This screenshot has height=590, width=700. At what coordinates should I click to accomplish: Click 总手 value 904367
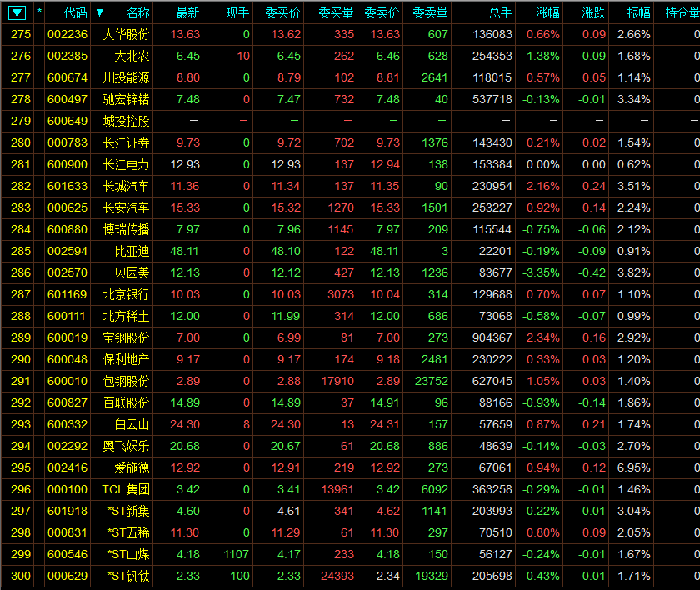tap(492, 337)
